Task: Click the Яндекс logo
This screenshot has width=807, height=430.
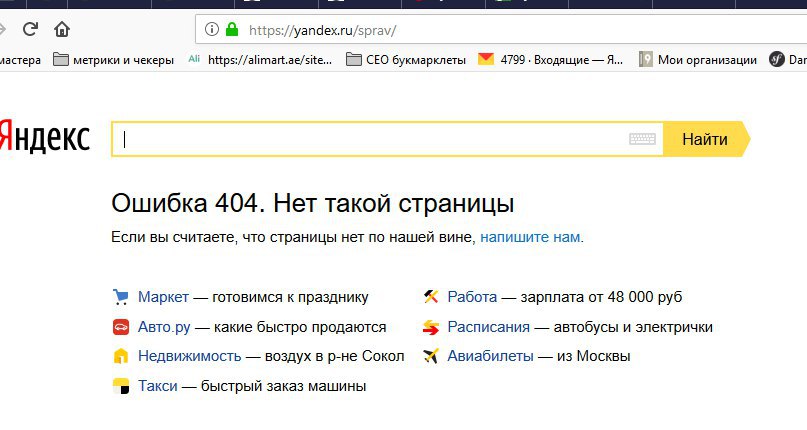Action: [44, 136]
